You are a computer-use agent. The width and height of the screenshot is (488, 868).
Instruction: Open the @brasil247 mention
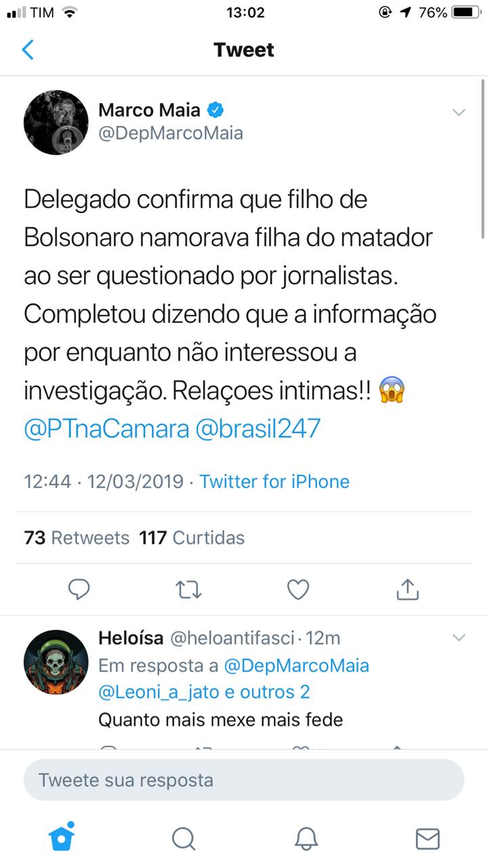point(258,429)
